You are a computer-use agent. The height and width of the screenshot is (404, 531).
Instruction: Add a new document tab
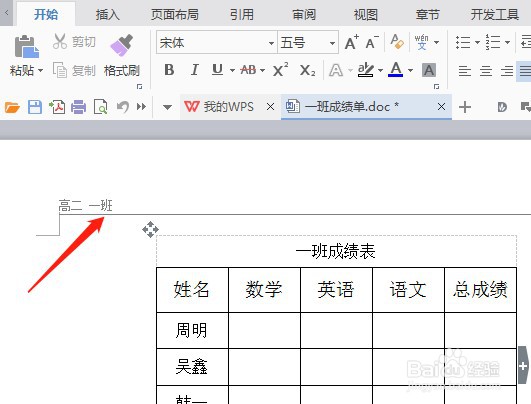(x=465, y=107)
